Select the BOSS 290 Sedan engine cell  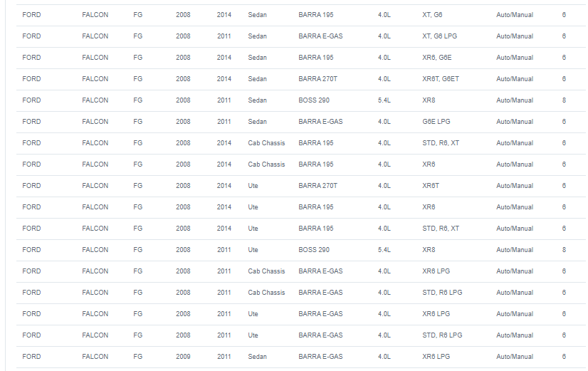pos(314,100)
